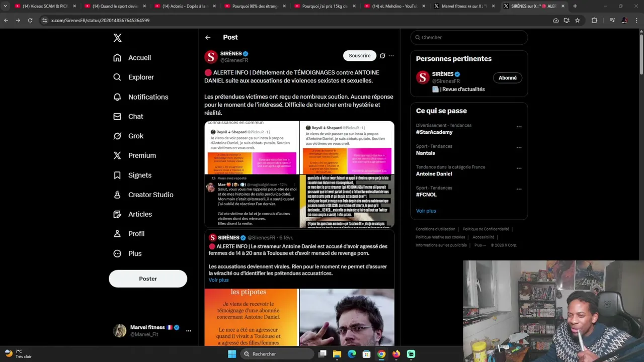The height and width of the screenshot is (362, 644).
Task: Open options for #FCNOL trend
Action: (x=519, y=189)
